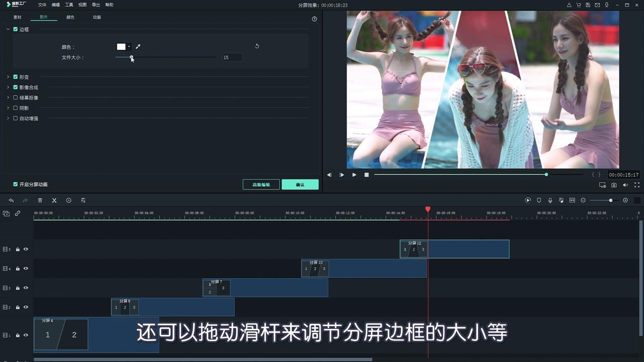Toggle the 开启分屏动画 checkbox

pyautogui.click(x=15, y=185)
